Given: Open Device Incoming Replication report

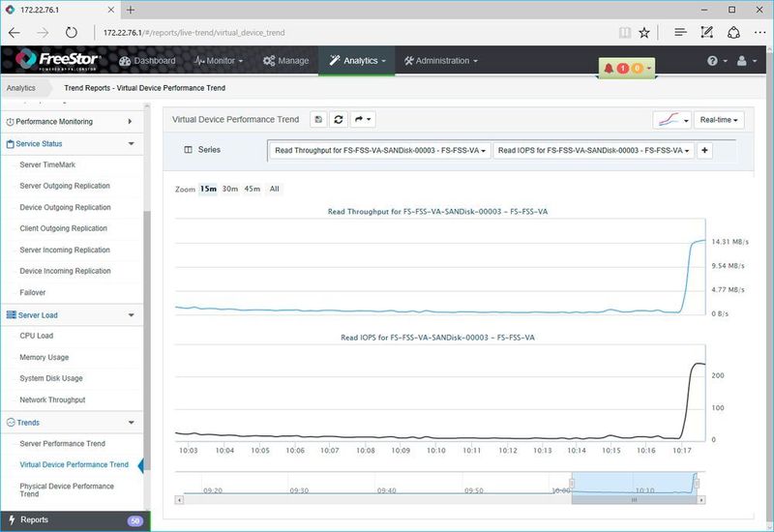Looking at the screenshot, I should 65,271.
